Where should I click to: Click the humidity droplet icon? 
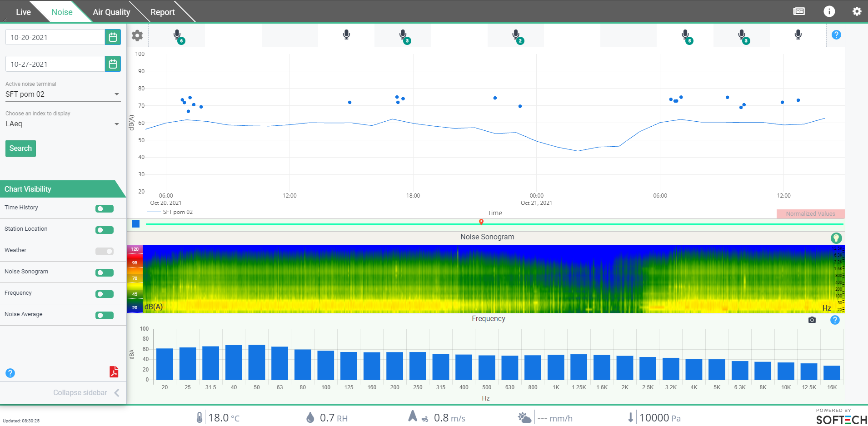click(x=310, y=417)
